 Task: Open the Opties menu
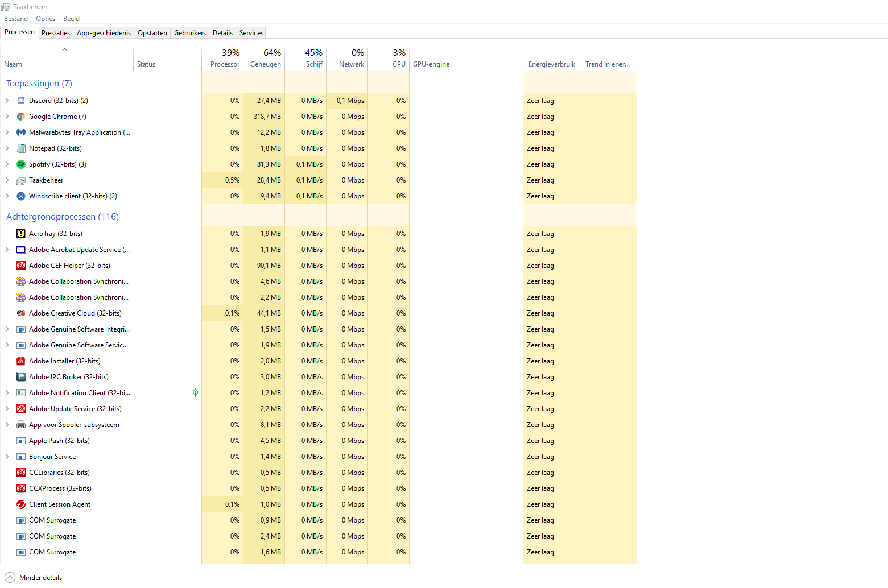(46, 19)
